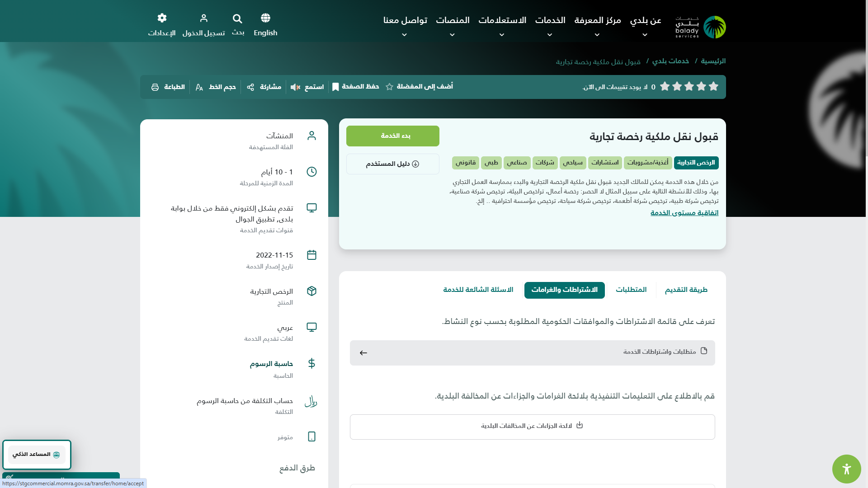This screenshot has height=488, width=868.
Task: Open المساعد الذكي chat assistant widget
Action: pyautogui.click(x=37, y=455)
